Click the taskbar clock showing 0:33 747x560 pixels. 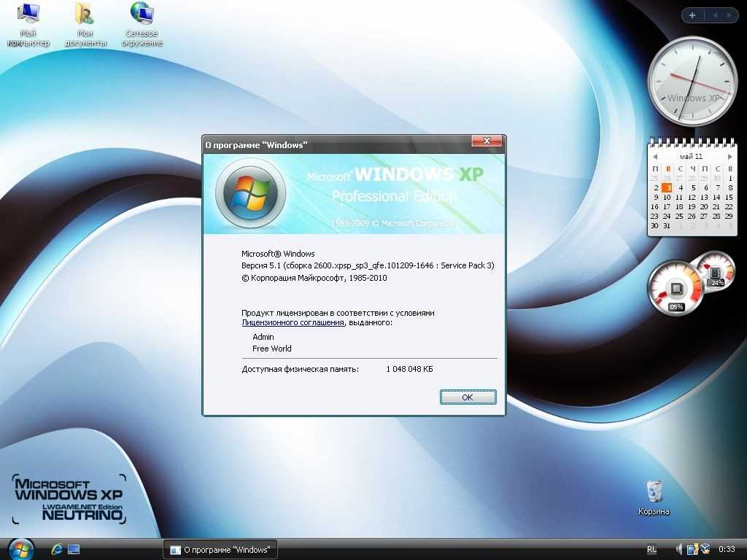pyautogui.click(x=727, y=550)
